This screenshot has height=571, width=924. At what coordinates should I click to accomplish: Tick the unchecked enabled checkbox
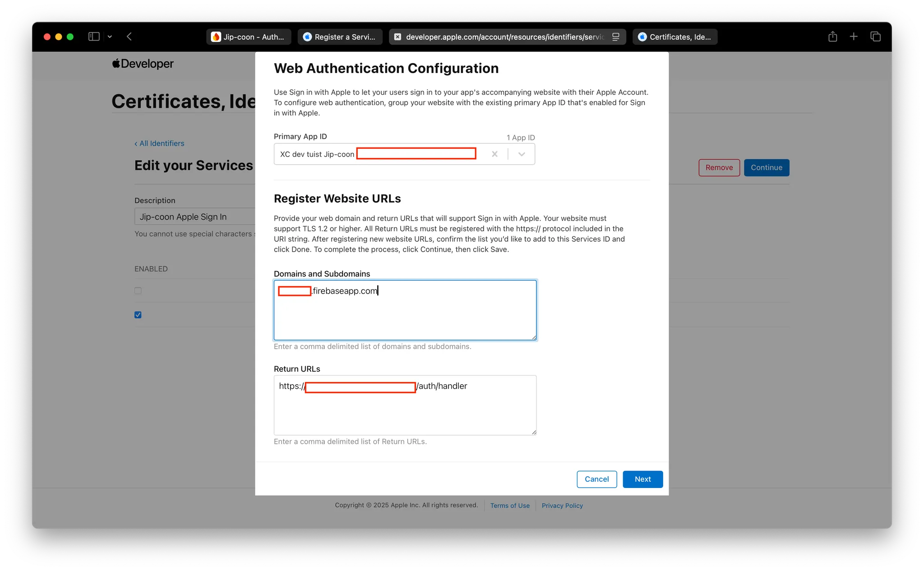(138, 291)
